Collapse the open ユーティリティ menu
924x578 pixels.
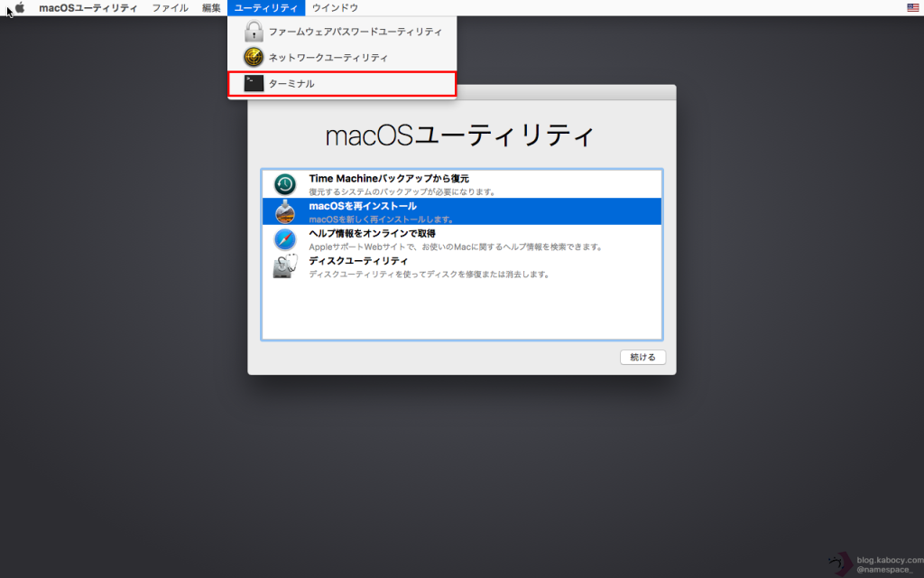coord(266,8)
